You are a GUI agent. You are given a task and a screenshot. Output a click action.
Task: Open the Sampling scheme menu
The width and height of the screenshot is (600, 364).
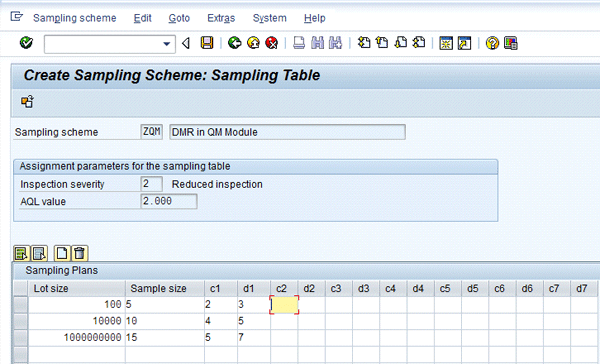click(x=75, y=18)
